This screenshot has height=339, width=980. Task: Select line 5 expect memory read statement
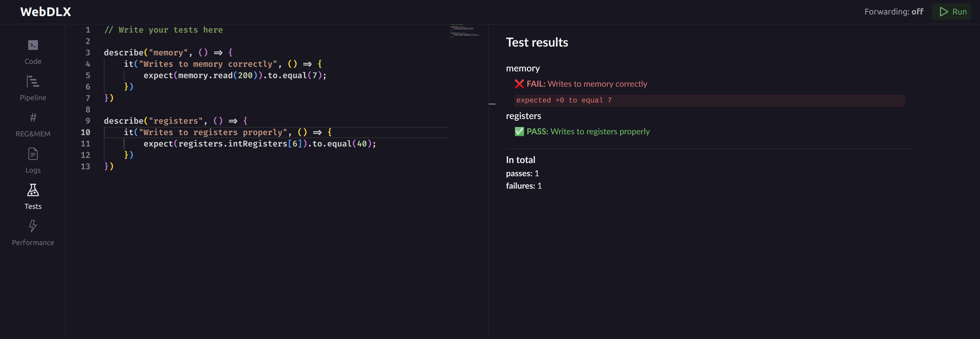tap(235, 75)
